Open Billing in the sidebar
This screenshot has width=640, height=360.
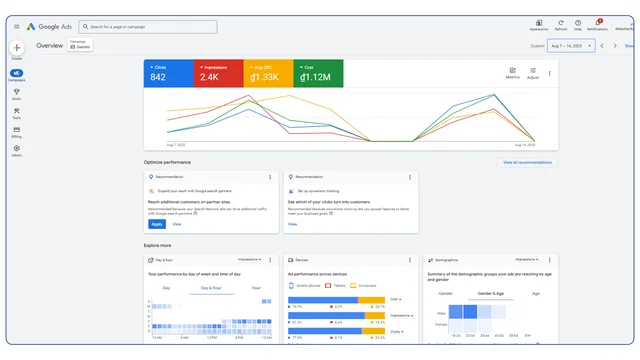click(17, 132)
